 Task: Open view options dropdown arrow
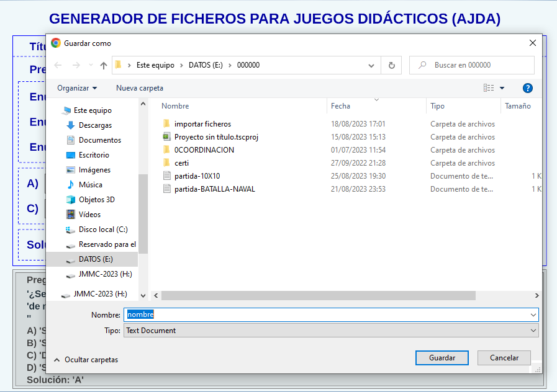(x=502, y=88)
